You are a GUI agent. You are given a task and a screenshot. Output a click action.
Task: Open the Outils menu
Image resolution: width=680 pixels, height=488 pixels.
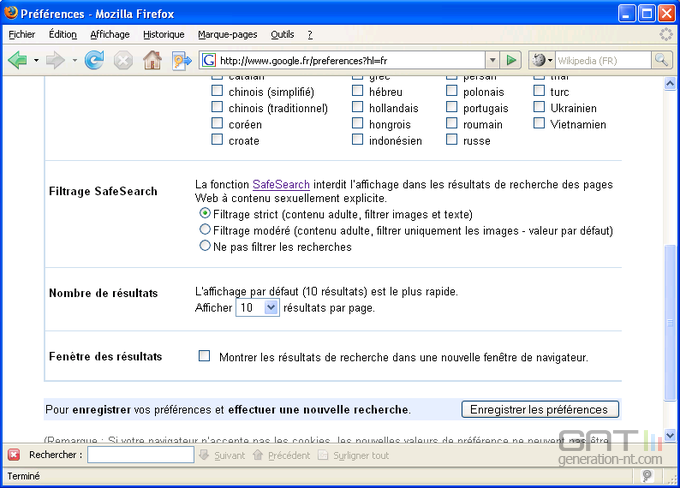pos(282,34)
